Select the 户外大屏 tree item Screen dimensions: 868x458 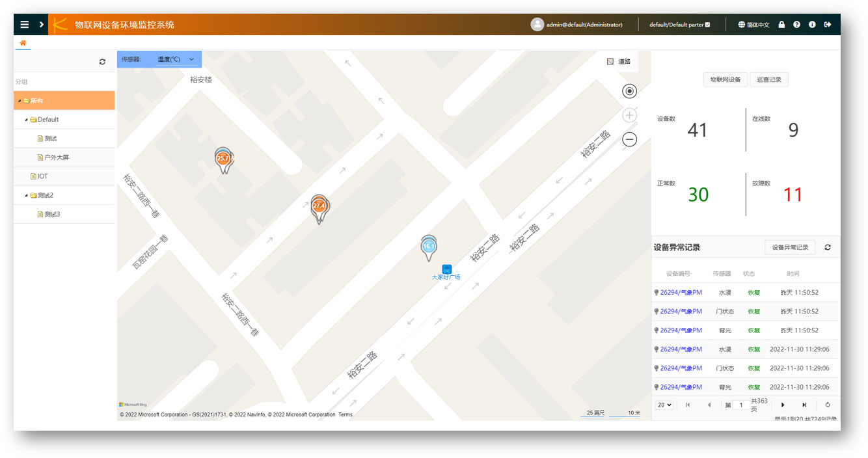55,157
